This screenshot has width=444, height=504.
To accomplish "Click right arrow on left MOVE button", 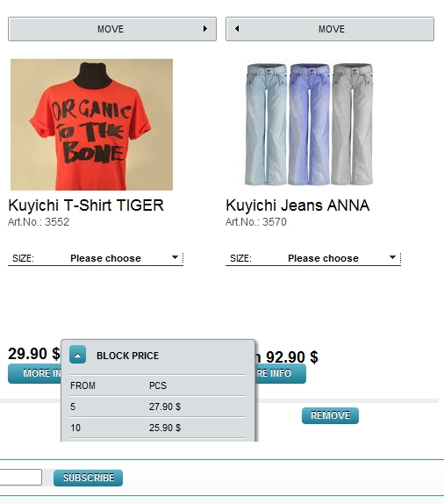I will click(205, 29).
